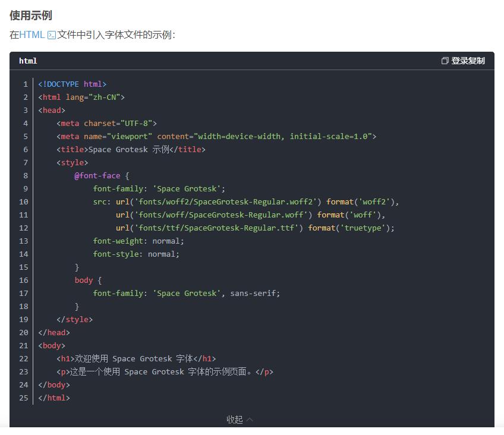Viewport: 504px width, 435px height.
Task: Click line number 1 in the gutter
Action: click(x=26, y=84)
